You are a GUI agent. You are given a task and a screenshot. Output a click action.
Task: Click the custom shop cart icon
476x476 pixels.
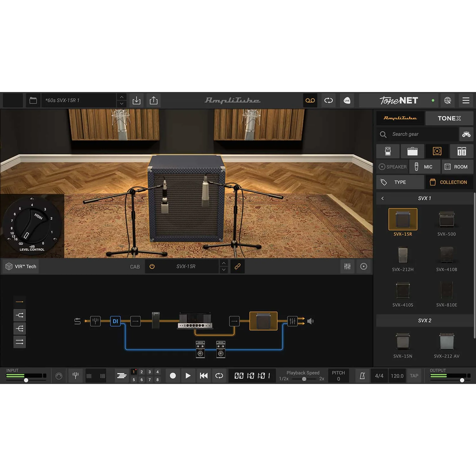click(x=466, y=134)
